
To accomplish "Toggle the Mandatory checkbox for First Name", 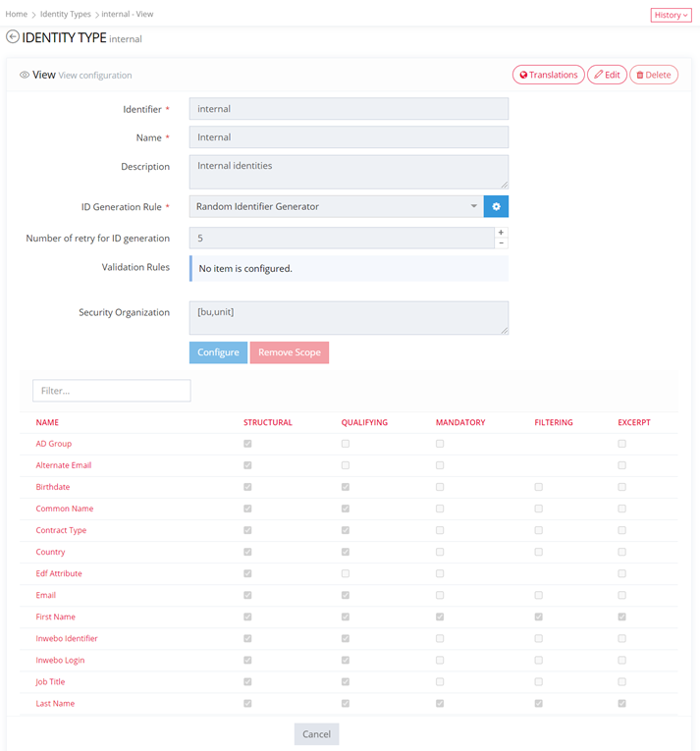I will [x=440, y=617].
